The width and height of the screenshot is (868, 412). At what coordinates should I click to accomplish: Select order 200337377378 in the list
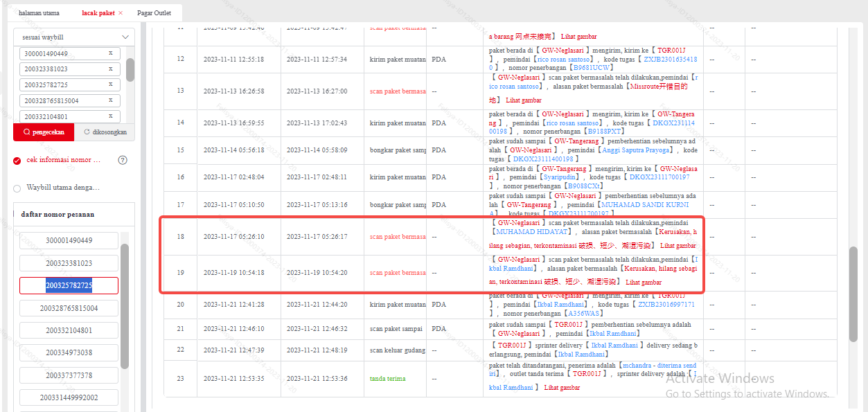pos(69,375)
